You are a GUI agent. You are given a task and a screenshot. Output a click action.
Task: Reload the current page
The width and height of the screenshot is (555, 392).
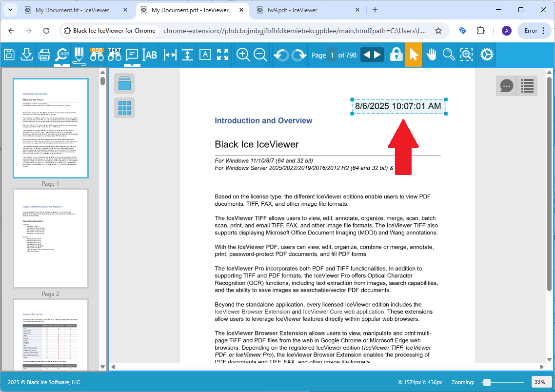pyautogui.click(x=46, y=31)
